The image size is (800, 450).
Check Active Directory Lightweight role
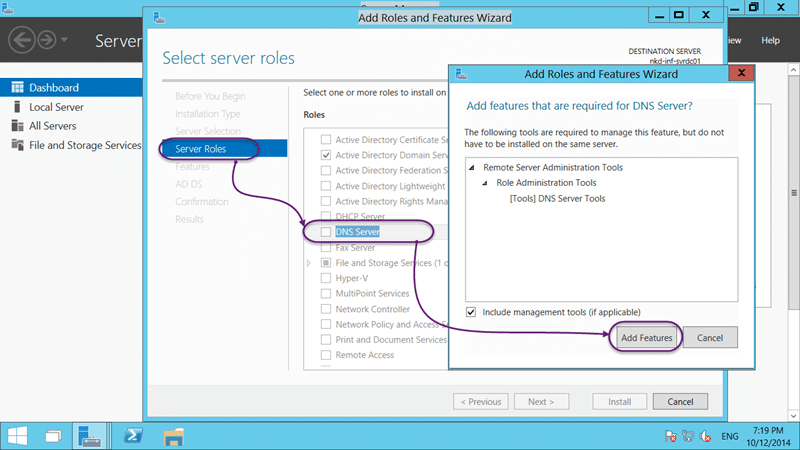pos(326,186)
